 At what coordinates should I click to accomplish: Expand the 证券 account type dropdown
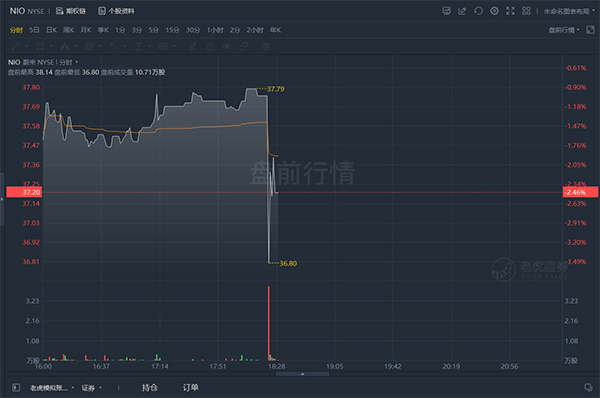(x=91, y=388)
